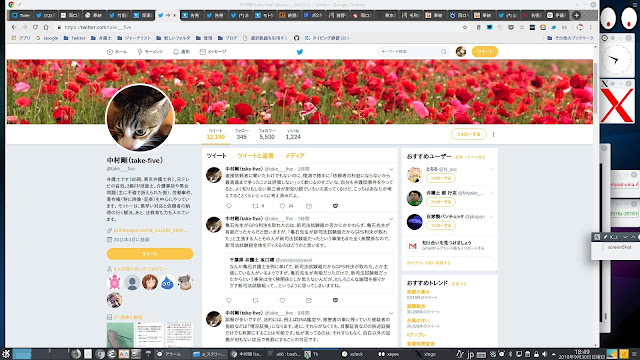Screen dimensions: 640x360
Task: View the フォロー 345 following count
Action: (242, 134)
